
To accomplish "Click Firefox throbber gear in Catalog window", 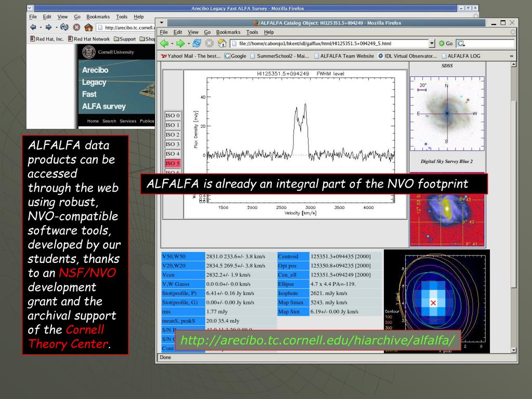I will 513,32.
